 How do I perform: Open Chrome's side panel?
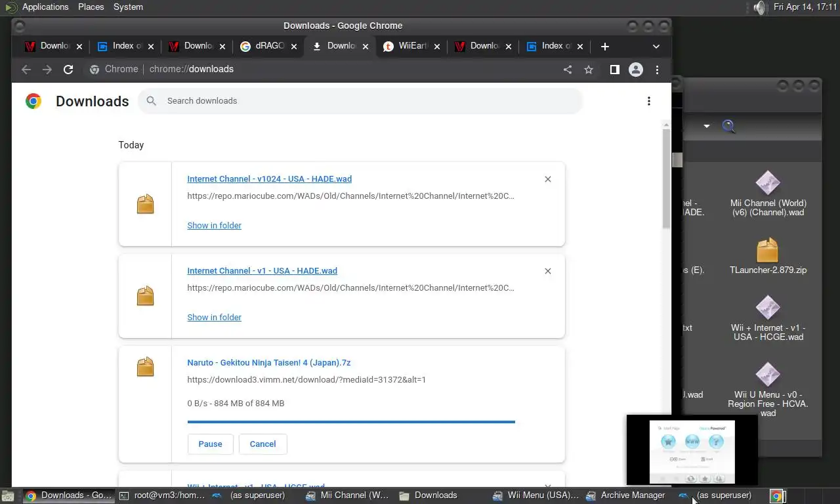click(615, 70)
